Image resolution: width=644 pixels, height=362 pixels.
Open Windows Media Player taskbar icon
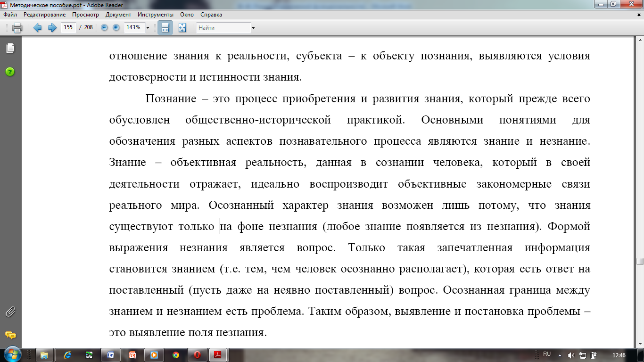tap(153, 355)
